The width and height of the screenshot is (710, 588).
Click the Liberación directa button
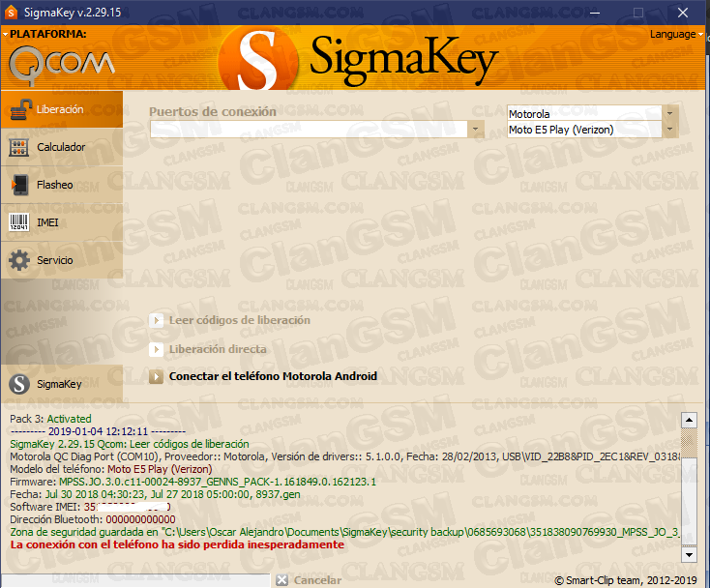pos(208,349)
